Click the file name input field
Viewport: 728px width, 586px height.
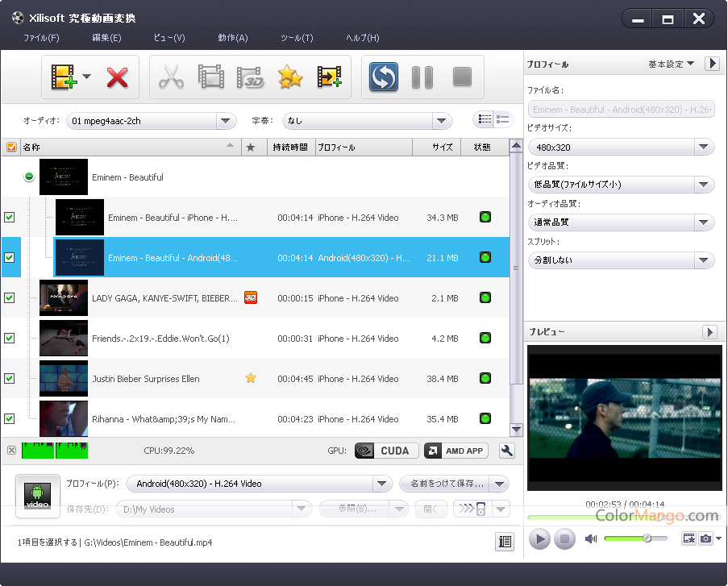[622, 110]
